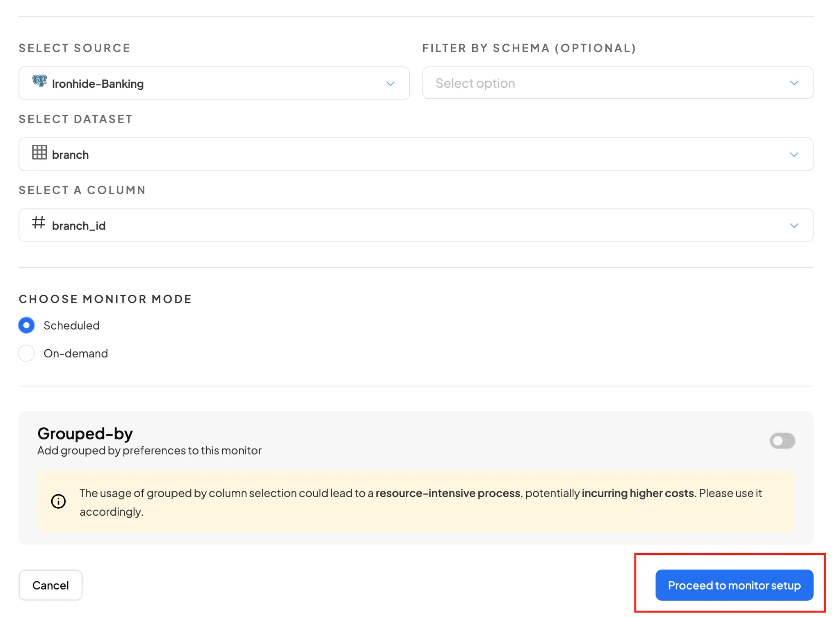
Task: Enable the Grouped-by toggle switch
Action: (782, 441)
